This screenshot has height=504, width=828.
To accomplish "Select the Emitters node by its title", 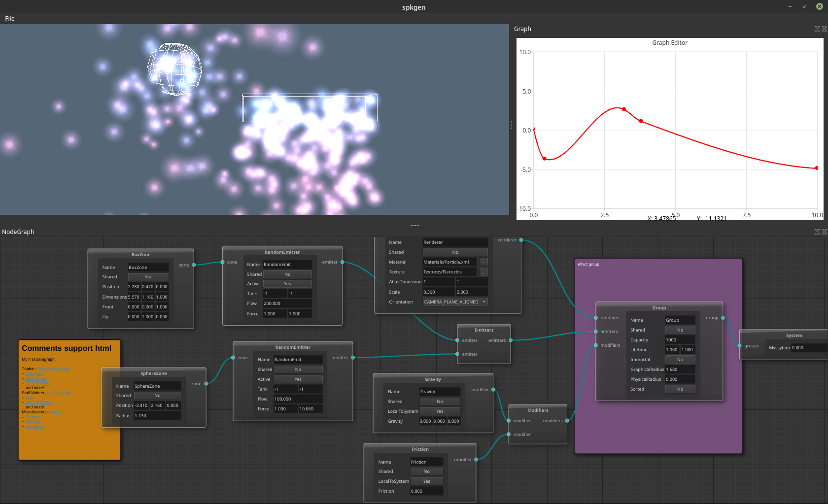I will click(x=484, y=330).
